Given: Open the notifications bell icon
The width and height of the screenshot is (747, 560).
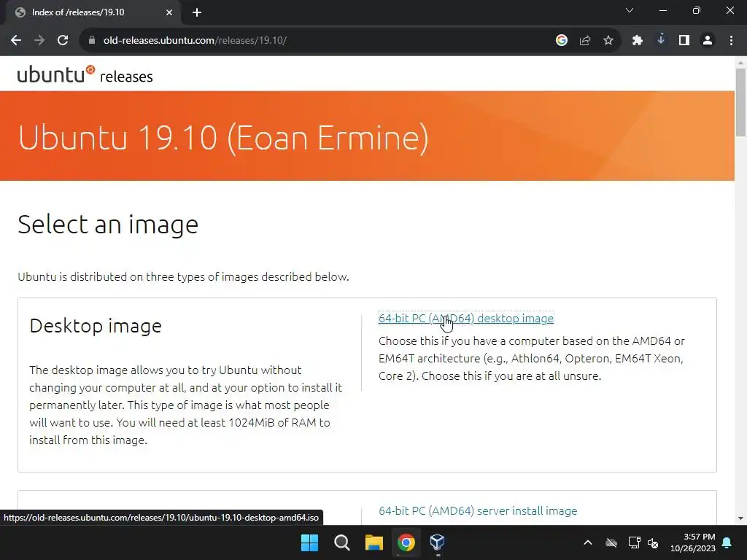Looking at the screenshot, I should [727, 542].
